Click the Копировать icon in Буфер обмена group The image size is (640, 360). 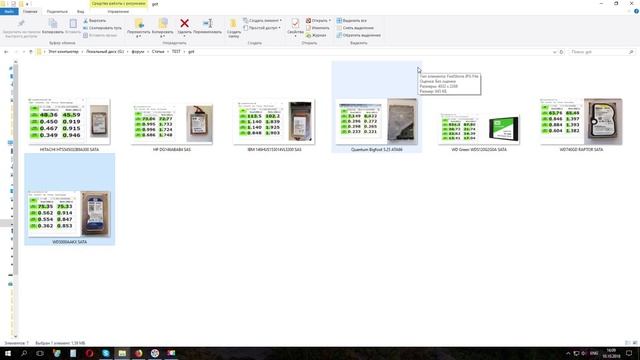coord(53,24)
